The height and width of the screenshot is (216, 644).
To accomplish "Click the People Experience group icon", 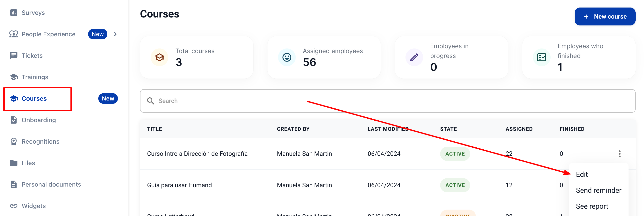I will tap(13, 34).
